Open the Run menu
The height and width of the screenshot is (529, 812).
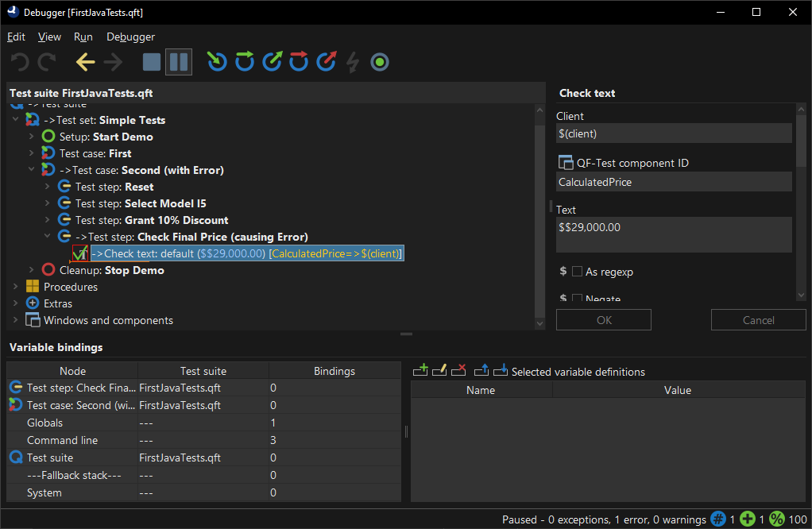(x=83, y=37)
